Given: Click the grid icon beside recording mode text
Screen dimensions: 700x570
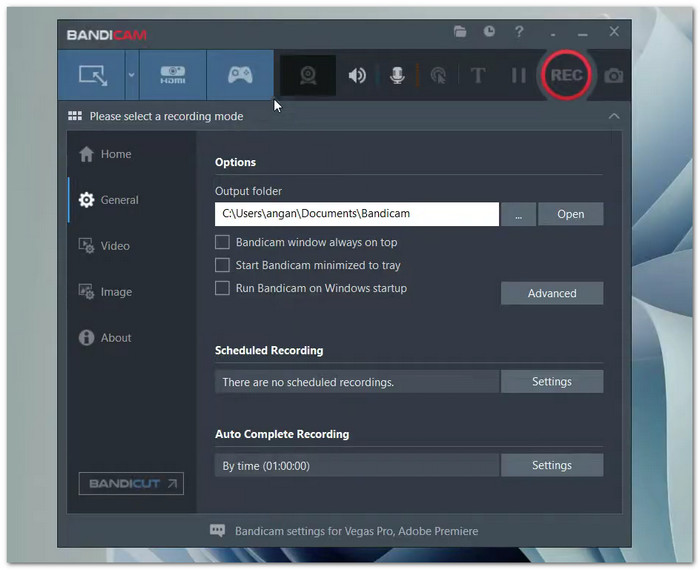Looking at the screenshot, I should pos(75,116).
